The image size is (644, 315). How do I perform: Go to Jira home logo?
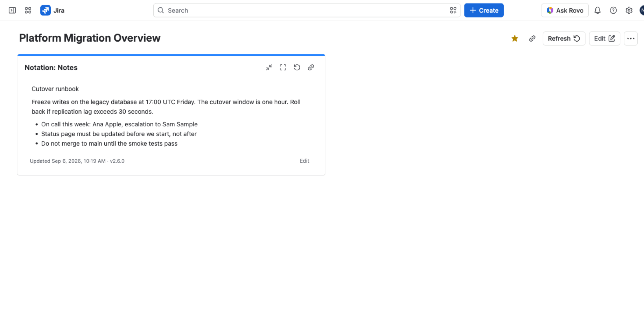coord(52,10)
